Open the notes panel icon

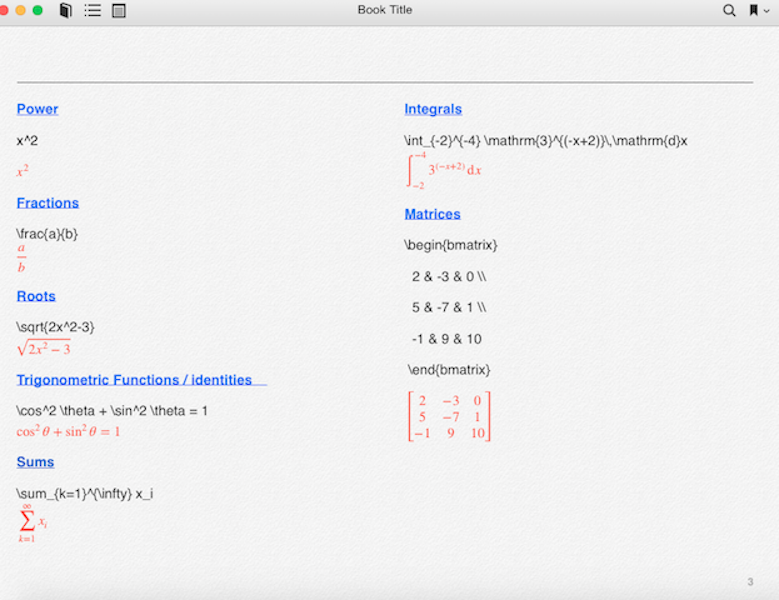coord(119,11)
